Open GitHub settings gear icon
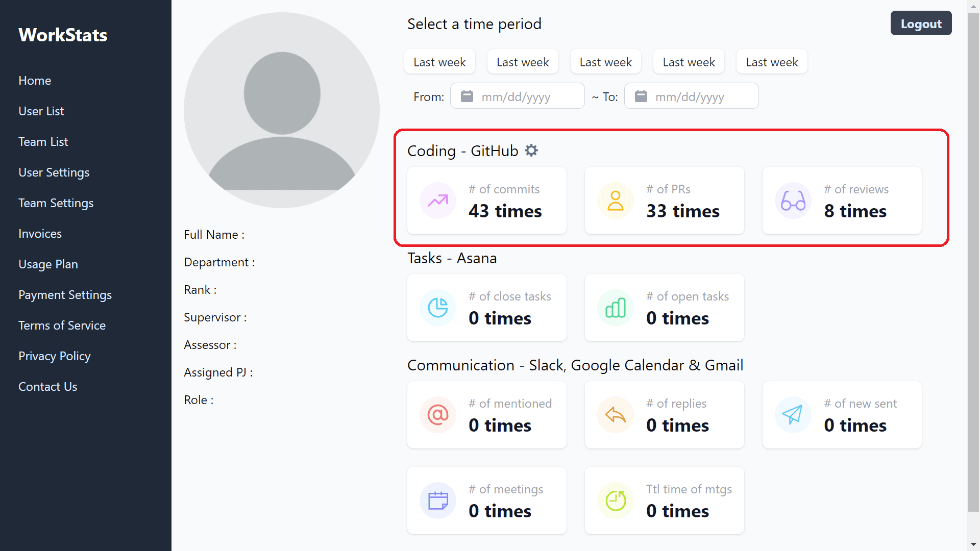Viewport: 980px width, 551px height. (531, 151)
